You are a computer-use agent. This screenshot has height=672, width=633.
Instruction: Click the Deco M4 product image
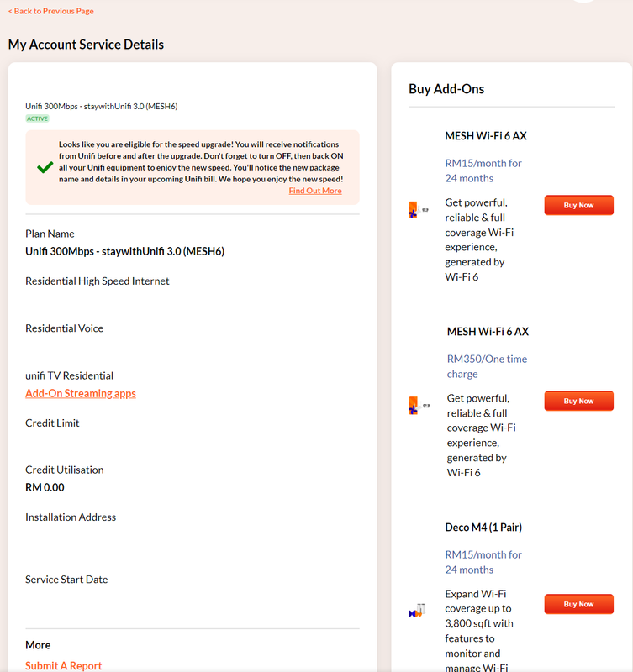point(417,611)
